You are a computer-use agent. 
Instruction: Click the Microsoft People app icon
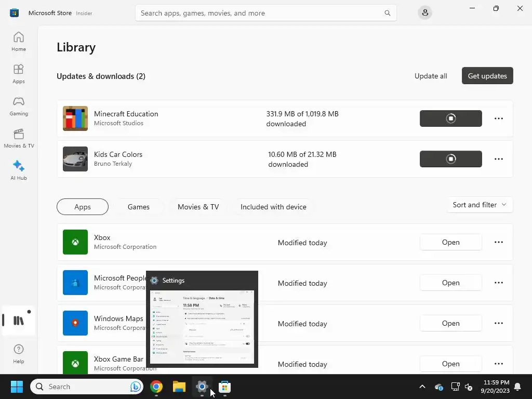[x=75, y=283]
